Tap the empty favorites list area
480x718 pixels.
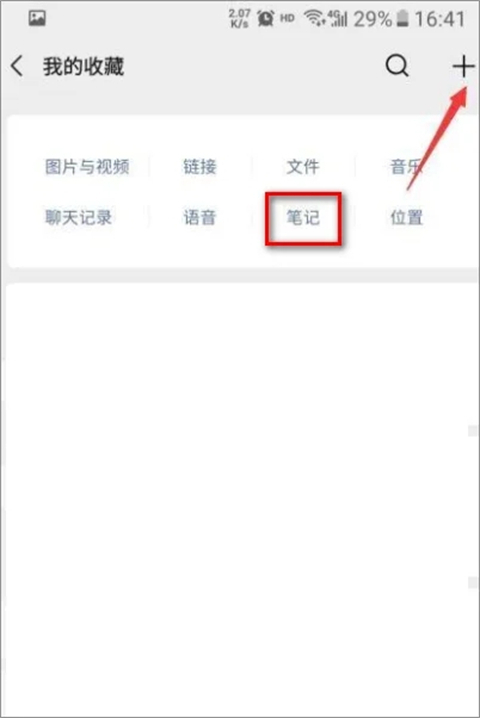[240, 499]
